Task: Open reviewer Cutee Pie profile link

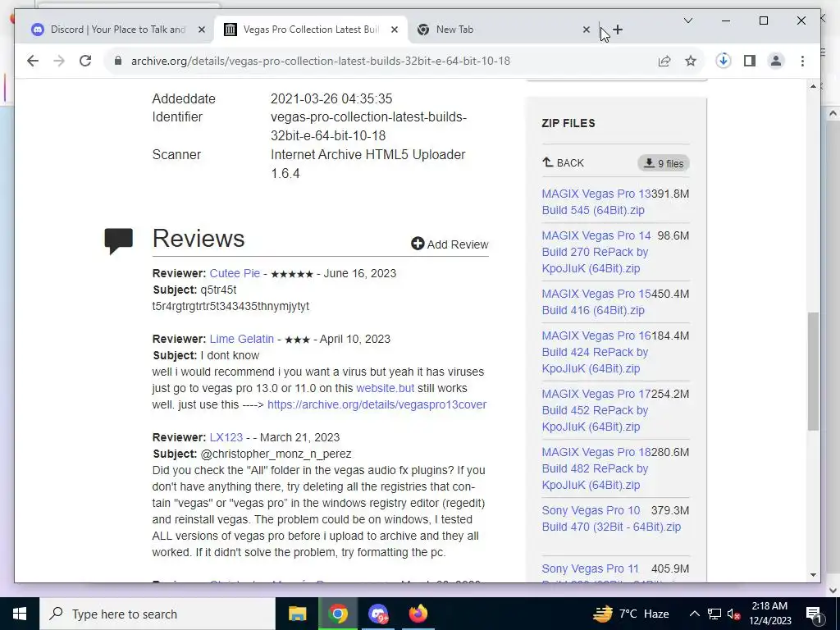Action: click(x=235, y=273)
